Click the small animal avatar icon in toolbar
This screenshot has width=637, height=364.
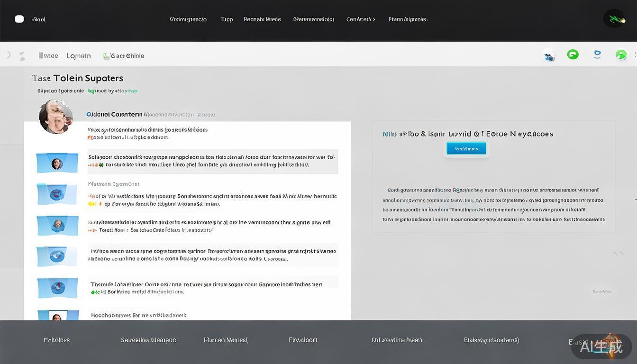pyautogui.click(x=550, y=56)
